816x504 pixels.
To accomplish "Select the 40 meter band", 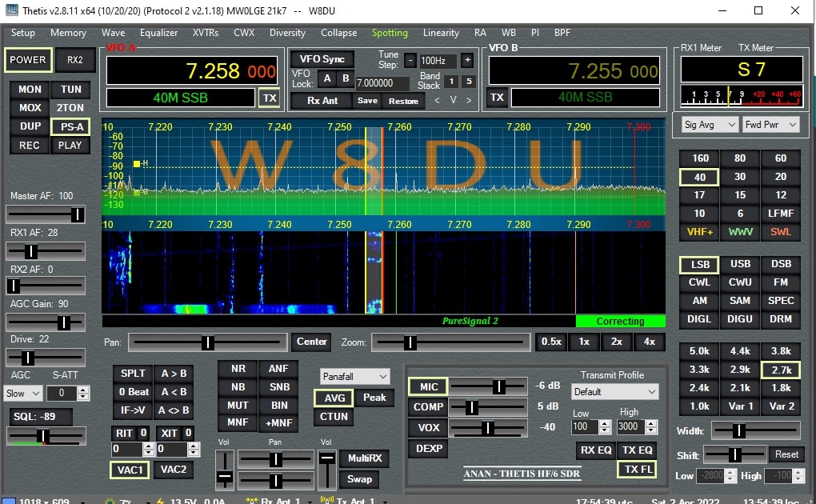I will 699,177.
